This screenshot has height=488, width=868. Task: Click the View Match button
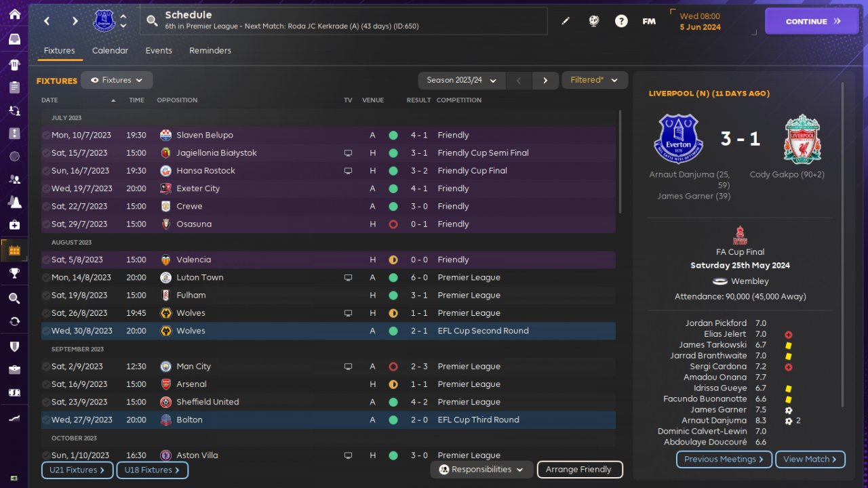tap(810, 460)
